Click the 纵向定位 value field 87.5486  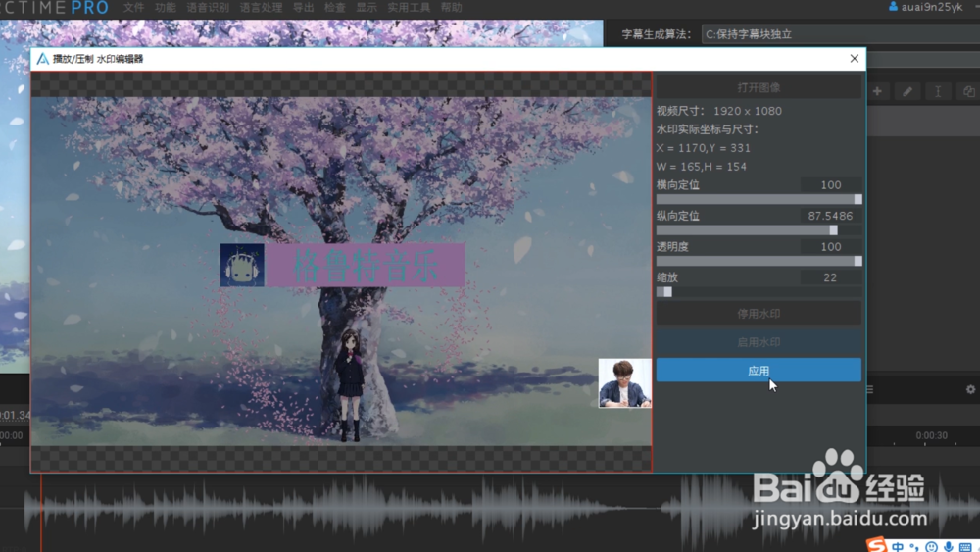pyautogui.click(x=831, y=216)
